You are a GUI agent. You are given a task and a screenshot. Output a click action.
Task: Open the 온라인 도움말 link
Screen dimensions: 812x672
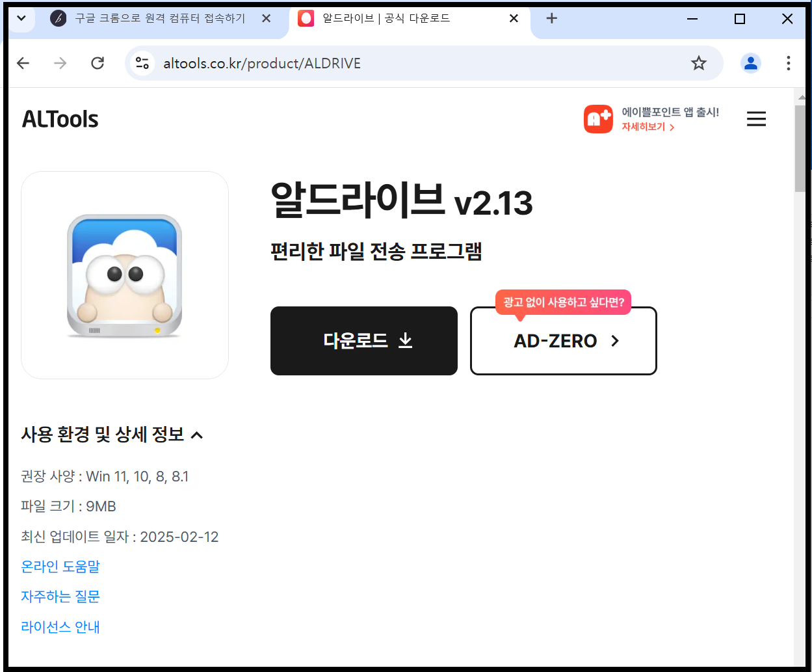click(x=60, y=567)
